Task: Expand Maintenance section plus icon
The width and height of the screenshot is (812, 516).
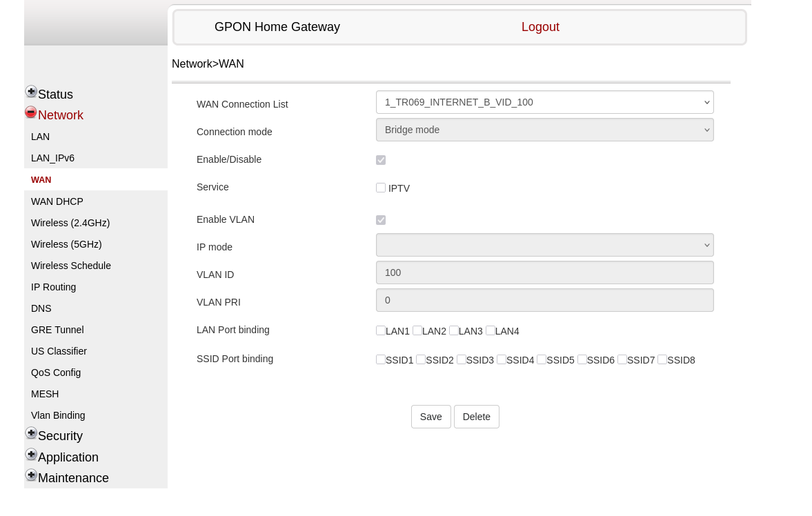Action: pos(31,475)
